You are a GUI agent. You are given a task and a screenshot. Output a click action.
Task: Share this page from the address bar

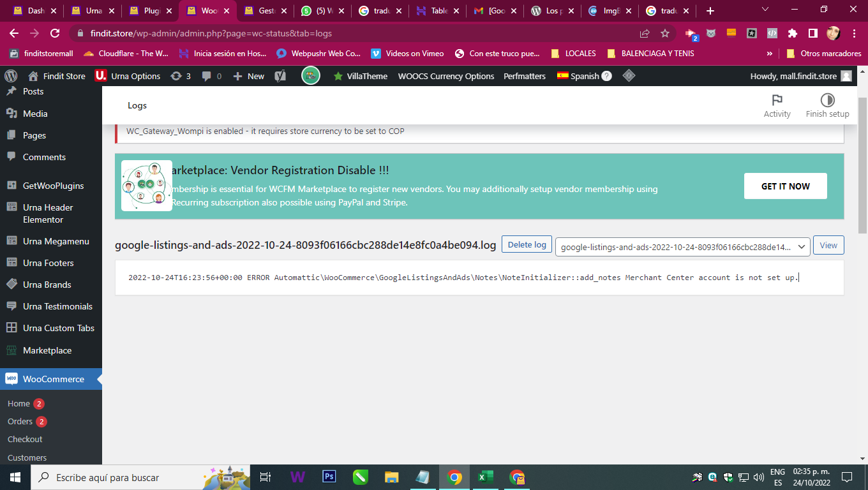pyautogui.click(x=645, y=33)
